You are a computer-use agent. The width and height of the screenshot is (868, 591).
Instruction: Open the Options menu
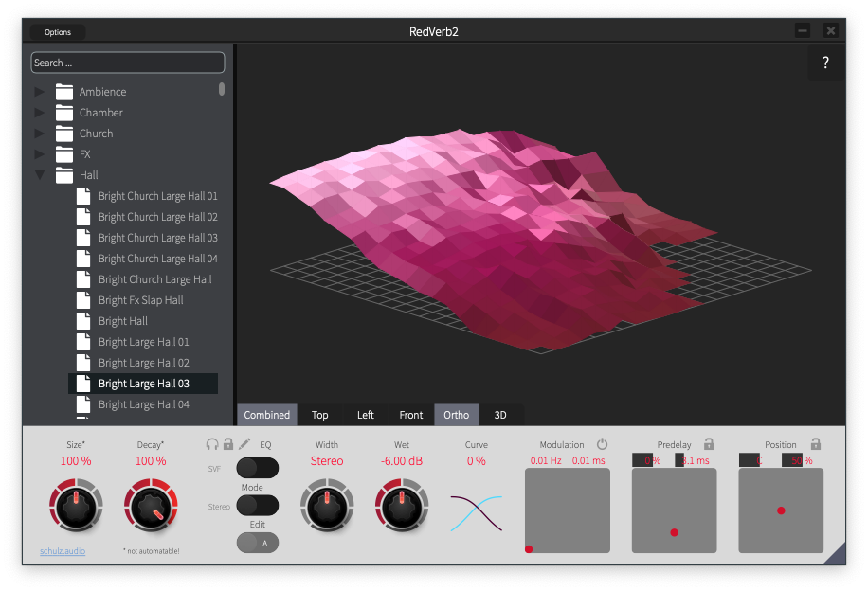click(56, 31)
